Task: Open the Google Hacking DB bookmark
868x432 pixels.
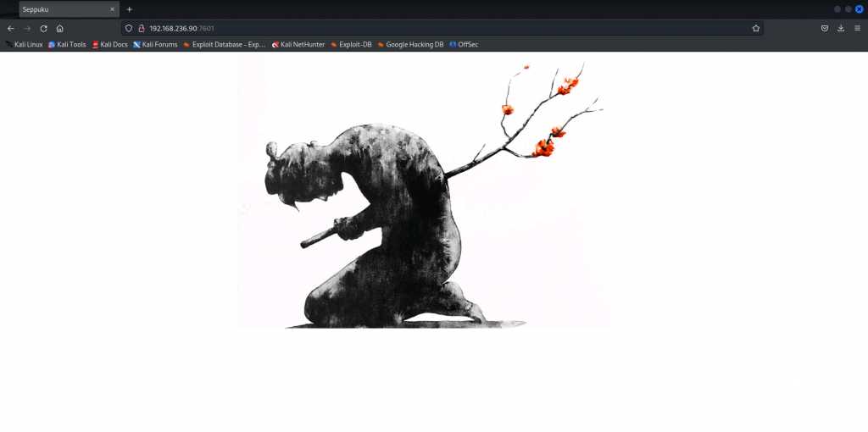Action: (x=410, y=44)
